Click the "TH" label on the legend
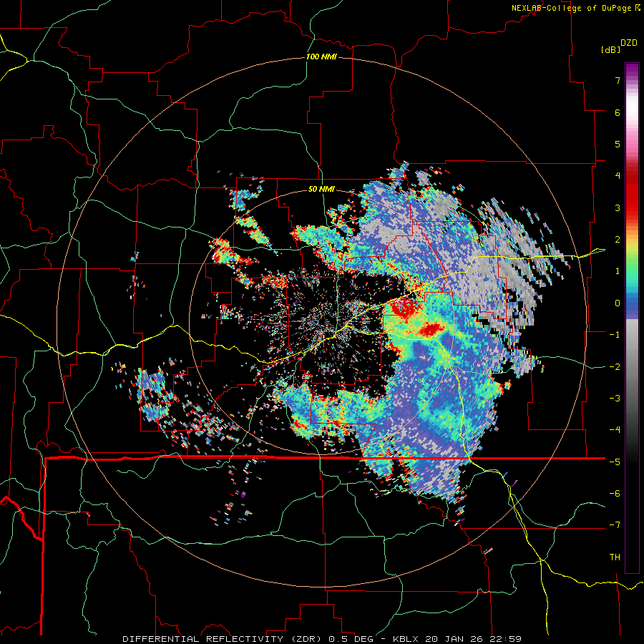 615,557
